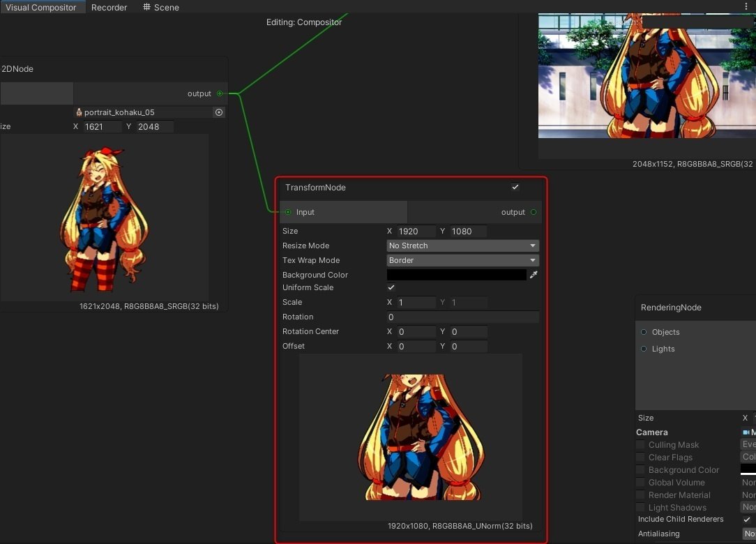Click the black Background Color swatch in TransformNode
This screenshot has width=756, height=544.
coord(457,275)
